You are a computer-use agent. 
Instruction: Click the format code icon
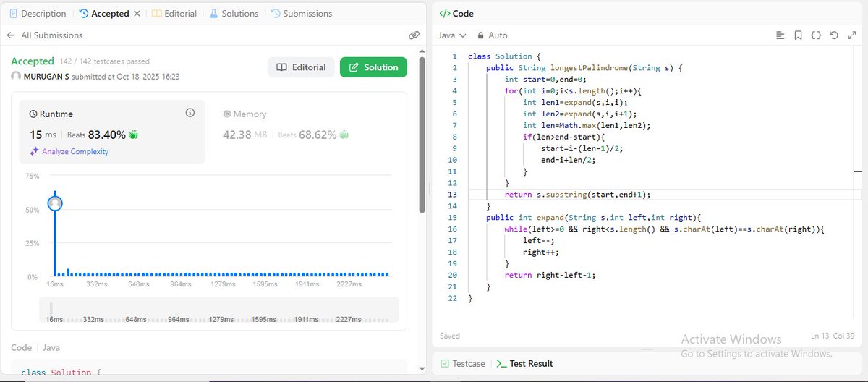780,35
